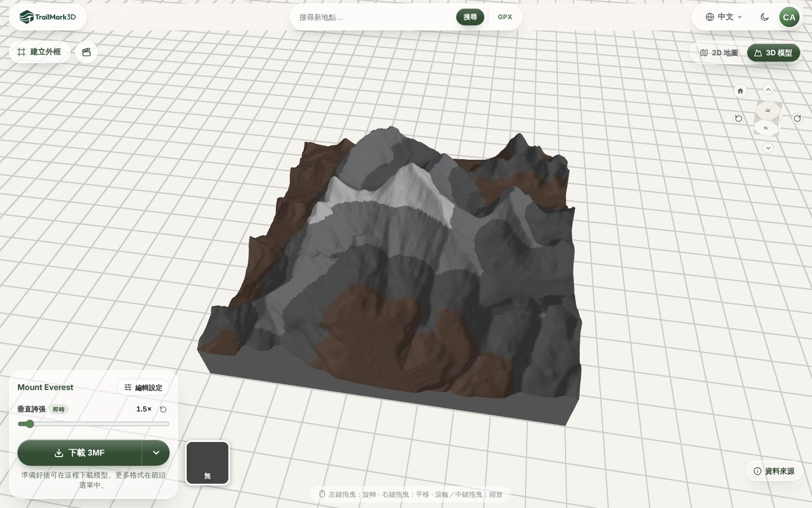The height and width of the screenshot is (508, 812).
Task: Expand download format options arrow
Action: point(156,453)
